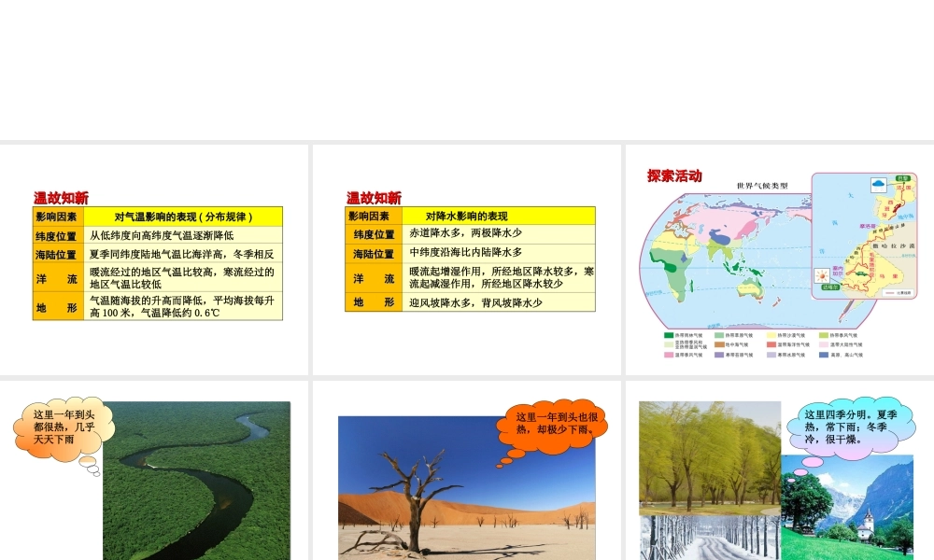934x560 pixels.
Task: Open the rainforest river photo slide
Action: click(x=154, y=470)
